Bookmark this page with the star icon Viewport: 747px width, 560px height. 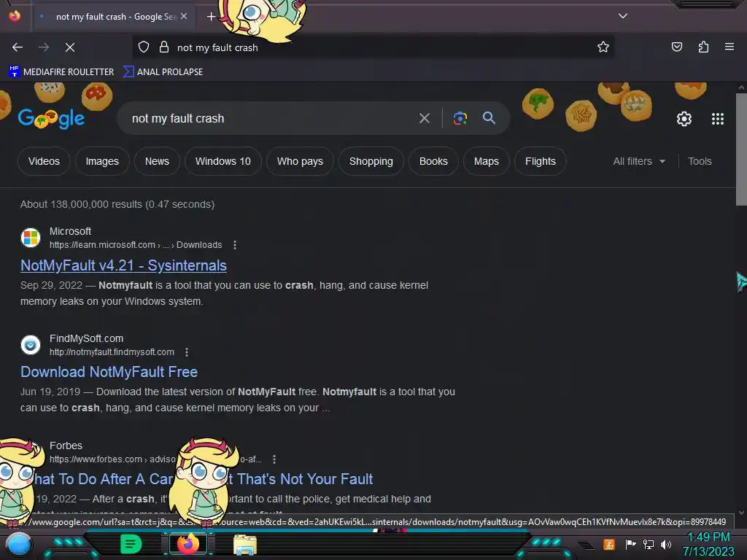coord(603,47)
